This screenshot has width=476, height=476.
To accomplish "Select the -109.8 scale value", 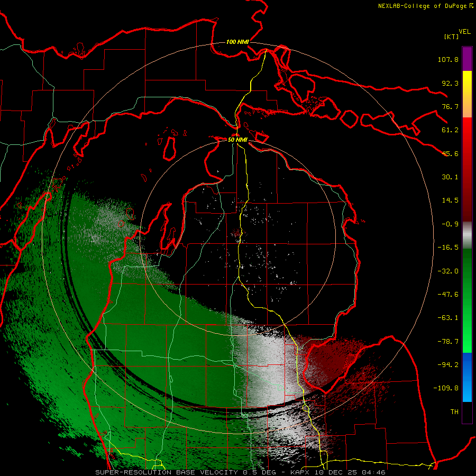I will (x=446, y=388).
